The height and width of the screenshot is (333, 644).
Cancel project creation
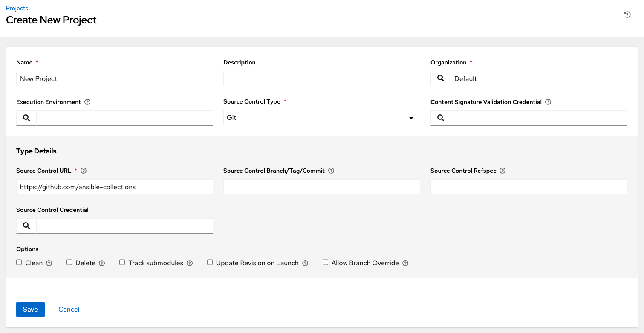(69, 309)
